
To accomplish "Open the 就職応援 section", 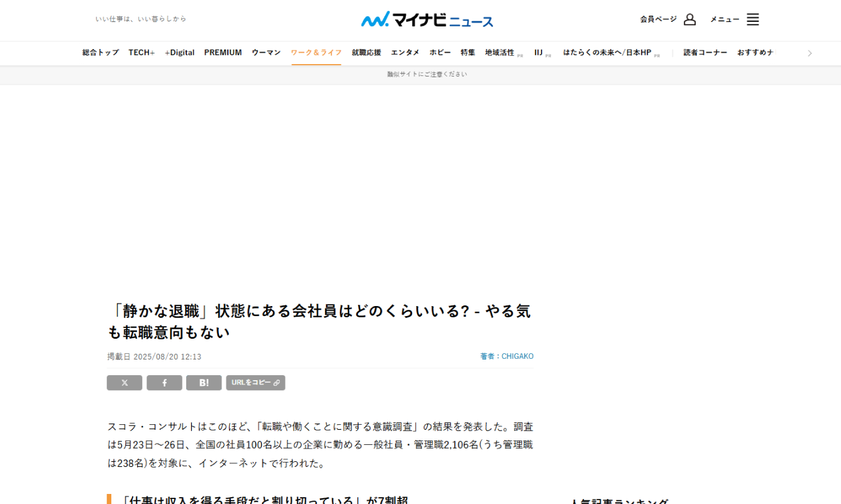I will 366,53.
